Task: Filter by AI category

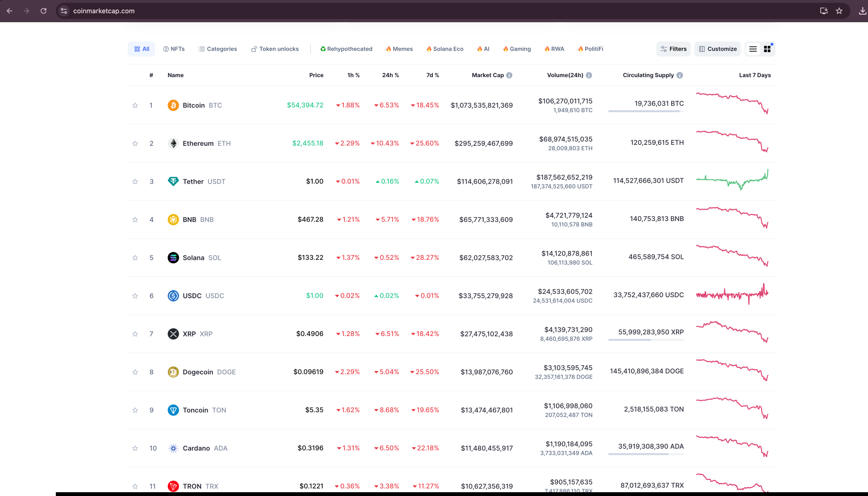Action: pyautogui.click(x=483, y=49)
